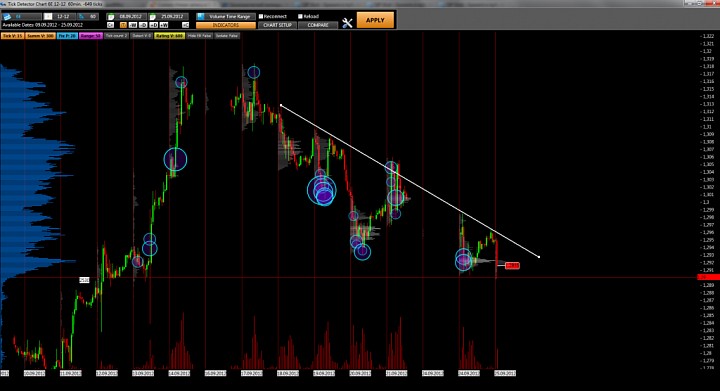
Task: Enable the Reload checkbox
Action: click(300, 16)
